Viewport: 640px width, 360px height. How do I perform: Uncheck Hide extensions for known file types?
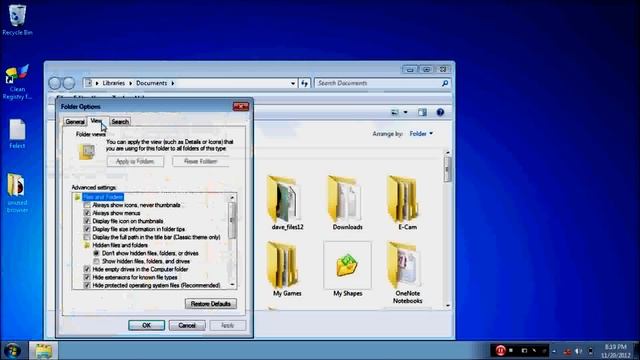click(87, 277)
